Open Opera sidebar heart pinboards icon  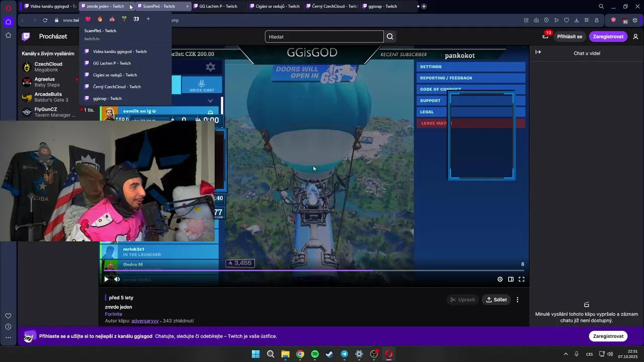point(8,316)
